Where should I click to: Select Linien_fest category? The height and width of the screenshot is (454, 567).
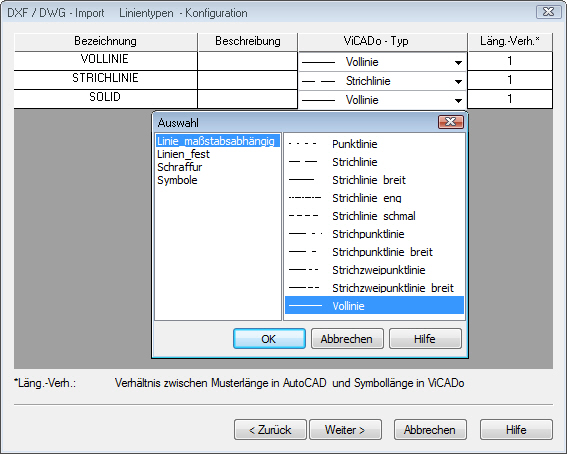point(183,154)
